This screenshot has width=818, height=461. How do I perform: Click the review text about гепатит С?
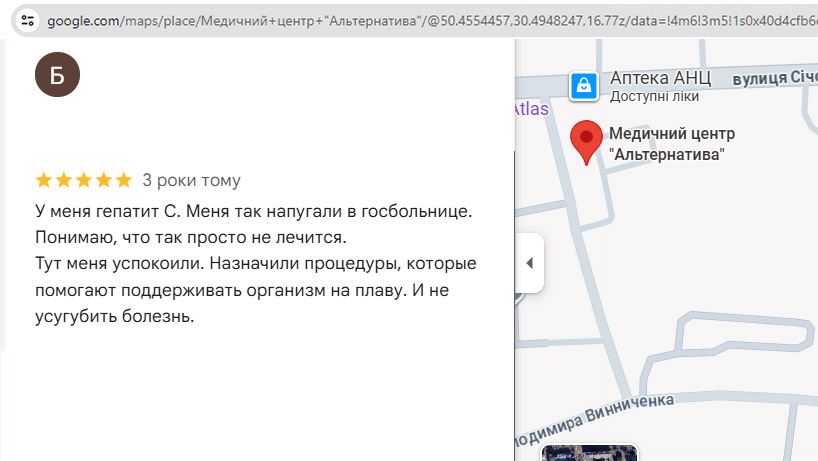pyautogui.click(x=255, y=264)
